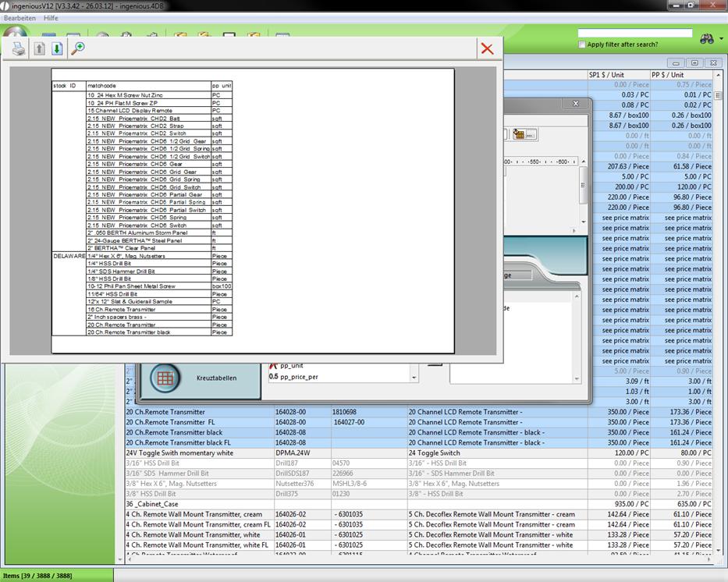Open the Bearbeiten menu
Image resolution: width=728 pixels, height=582 pixels.
(x=20, y=18)
